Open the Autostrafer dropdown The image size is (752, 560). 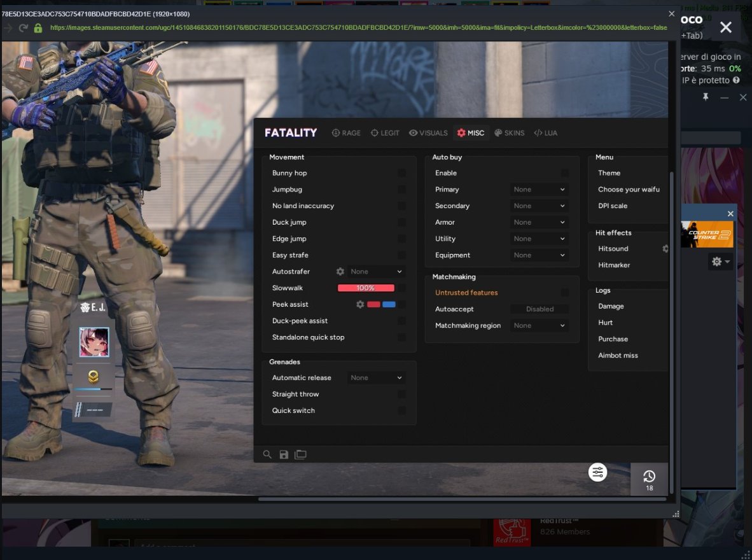tap(376, 272)
